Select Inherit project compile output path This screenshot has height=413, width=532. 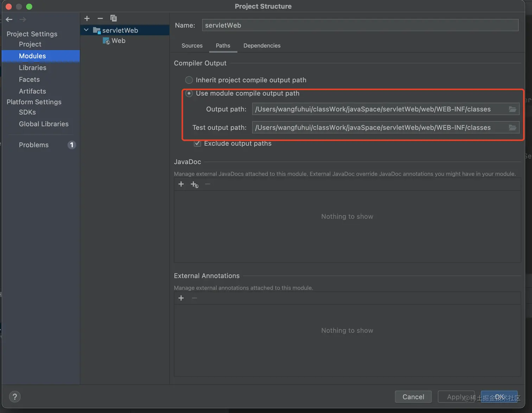[189, 80]
